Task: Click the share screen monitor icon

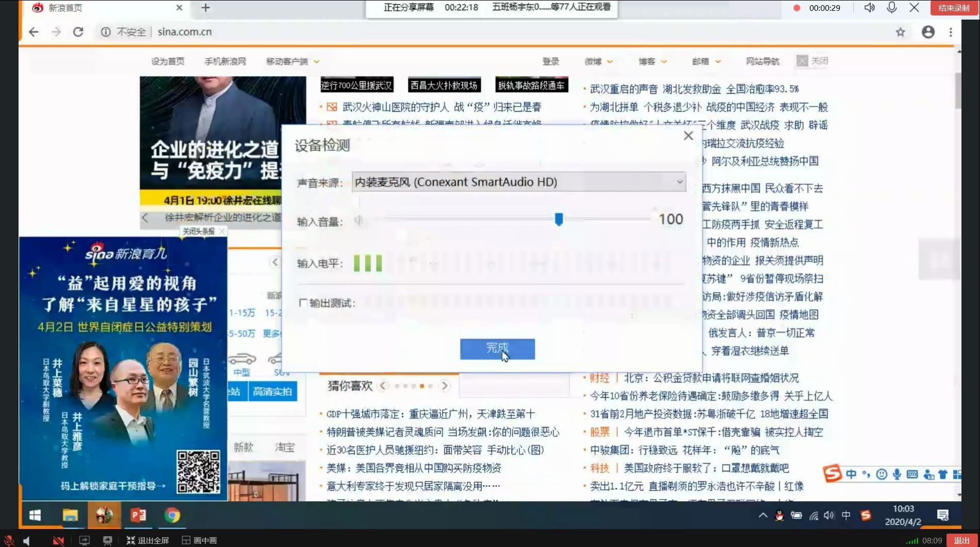Action: (84, 540)
